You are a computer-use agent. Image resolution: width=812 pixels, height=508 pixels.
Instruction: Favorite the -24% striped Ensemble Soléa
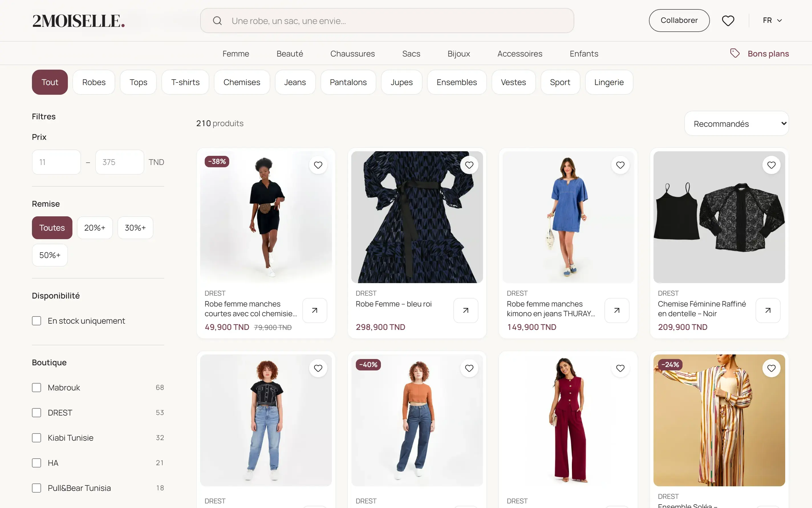pyautogui.click(x=772, y=368)
